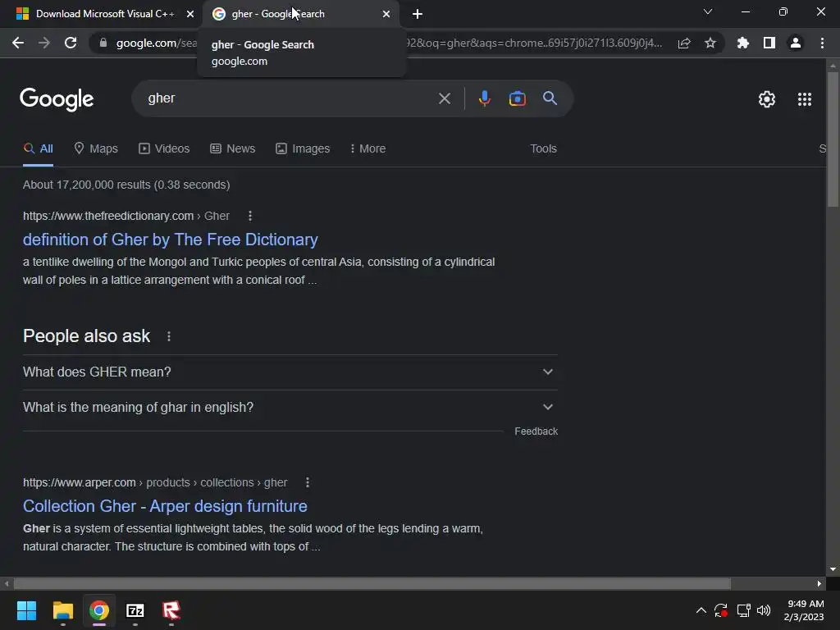Expand the More search categories
The image size is (840, 630).
click(x=367, y=149)
